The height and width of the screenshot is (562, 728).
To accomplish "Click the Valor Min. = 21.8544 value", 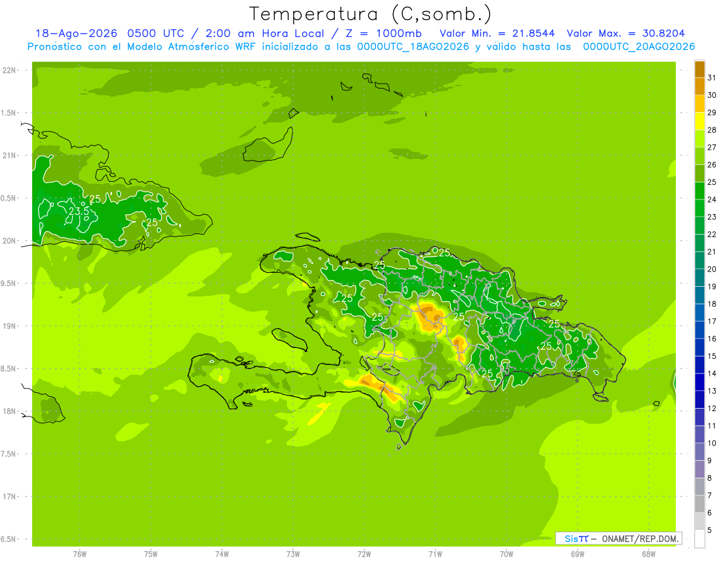I will (497, 33).
